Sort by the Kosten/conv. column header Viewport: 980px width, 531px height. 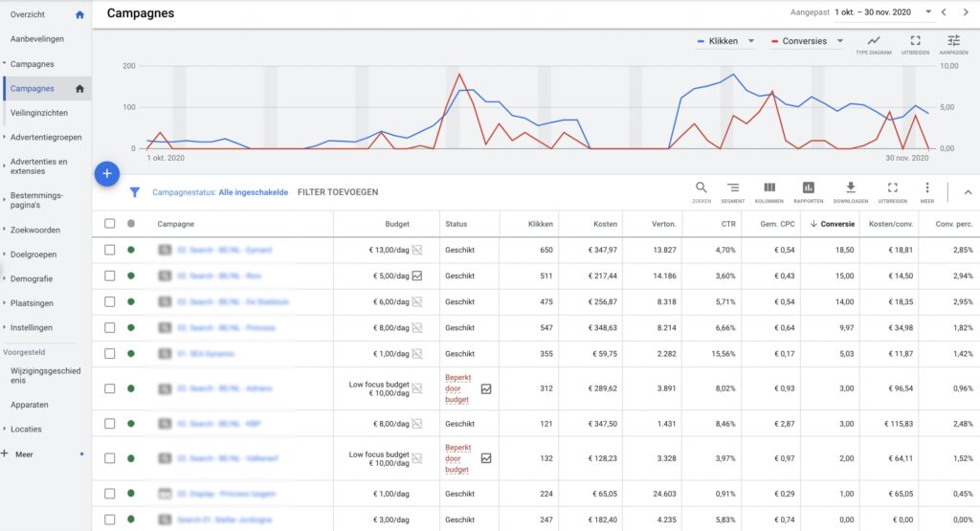coord(891,224)
